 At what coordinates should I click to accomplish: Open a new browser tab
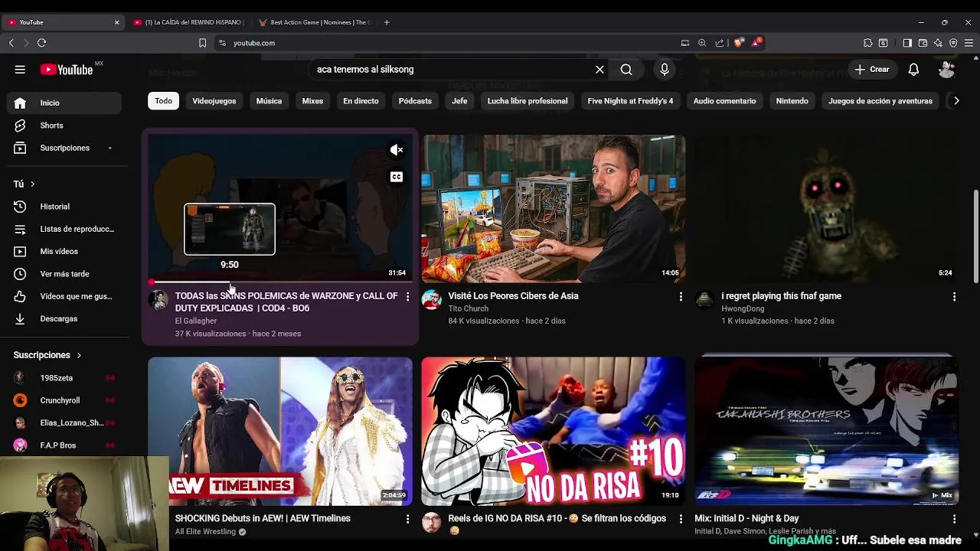point(387,22)
